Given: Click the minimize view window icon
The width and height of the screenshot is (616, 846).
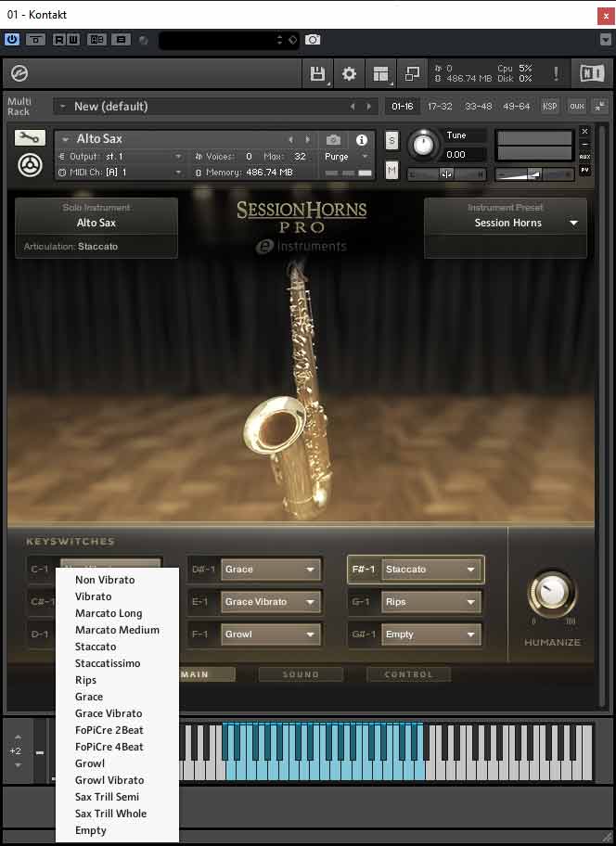Looking at the screenshot, I should tap(412, 74).
